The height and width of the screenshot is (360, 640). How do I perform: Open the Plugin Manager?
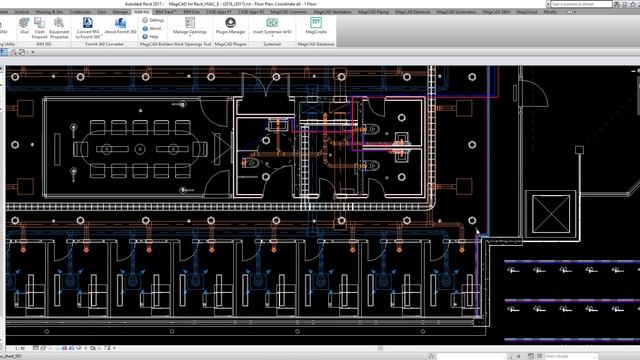click(230, 26)
